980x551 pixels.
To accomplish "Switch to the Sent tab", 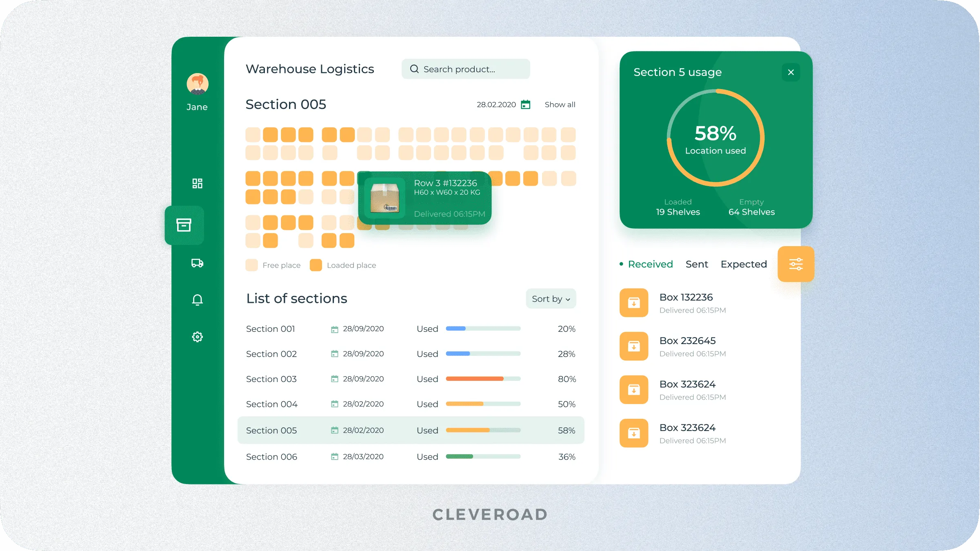I will tap(695, 263).
